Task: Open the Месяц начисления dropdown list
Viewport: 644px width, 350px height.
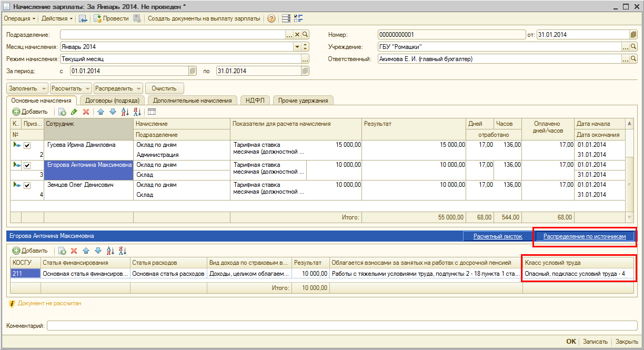Action: tap(297, 47)
